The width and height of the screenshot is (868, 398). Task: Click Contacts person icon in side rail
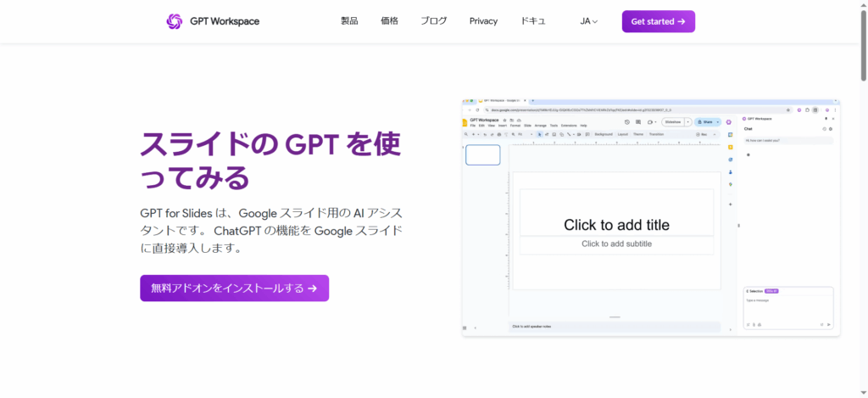(731, 171)
